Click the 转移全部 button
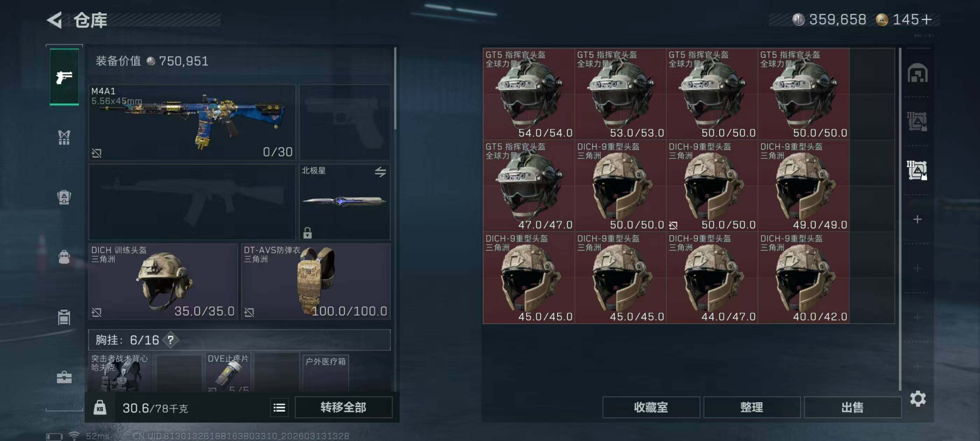Image resolution: width=980 pixels, height=441 pixels. (x=343, y=407)
